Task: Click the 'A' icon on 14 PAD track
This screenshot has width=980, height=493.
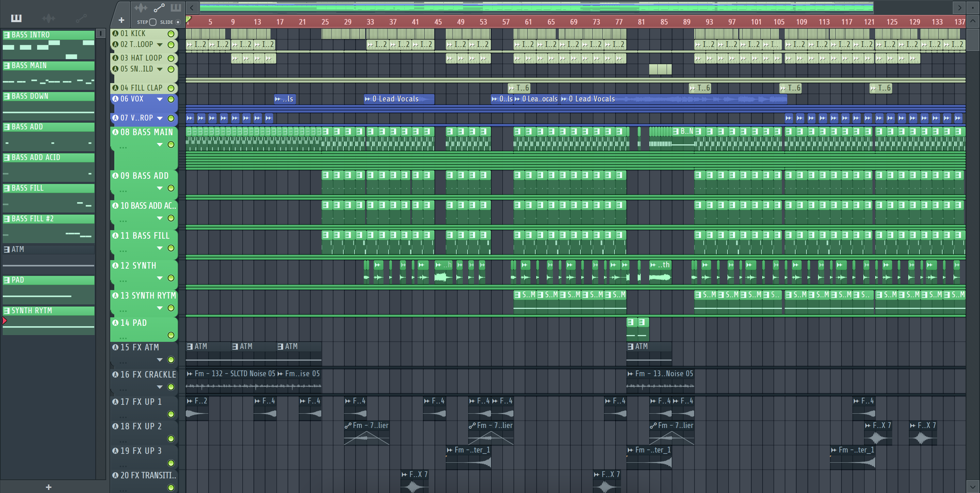Action: [115, 323]
